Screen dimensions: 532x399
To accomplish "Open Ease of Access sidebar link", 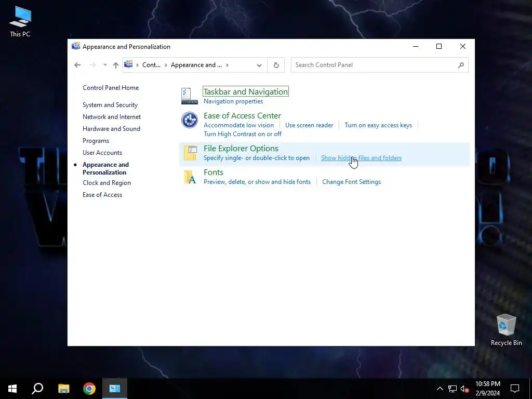I will pyautogui.click(x=102, y=195).
